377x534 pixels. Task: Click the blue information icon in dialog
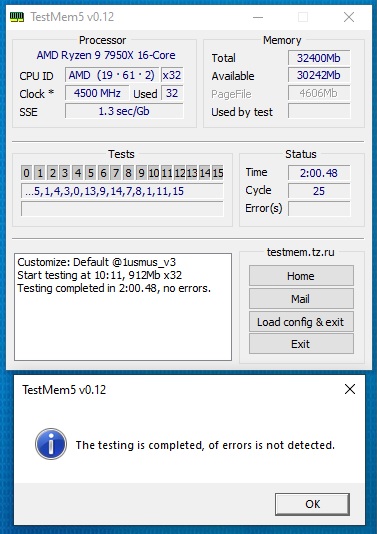point(51,444)
